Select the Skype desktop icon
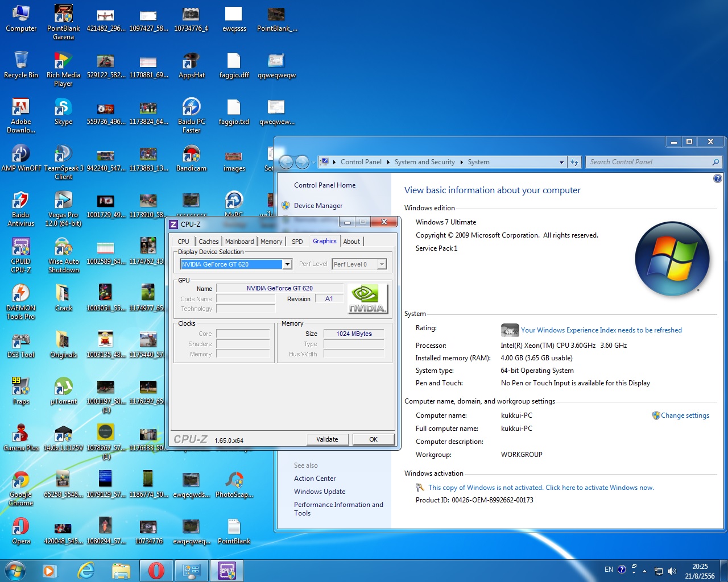This screenshot has width=728, height=582. pos(63,112)
